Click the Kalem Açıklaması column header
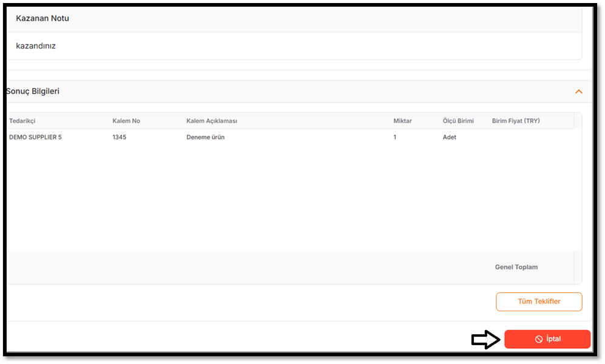 (x=212, y=121)
